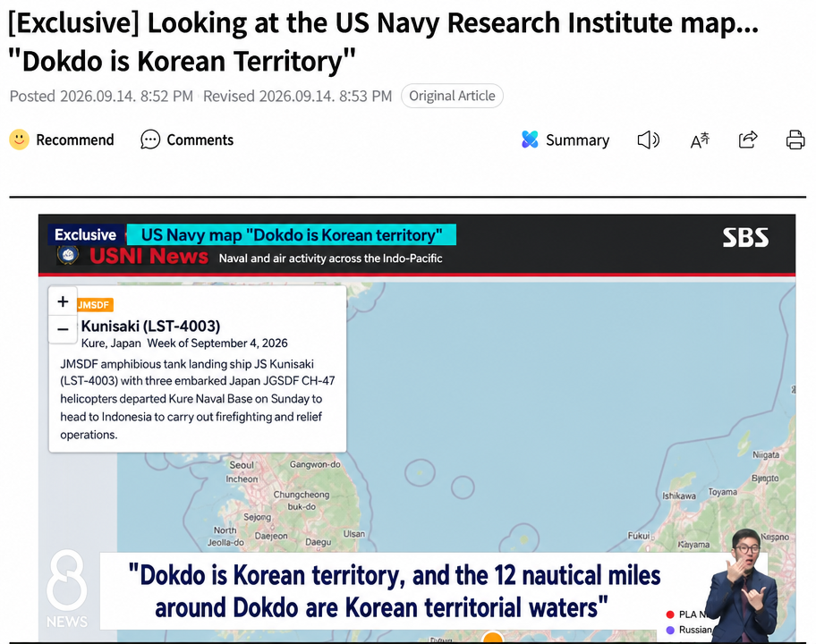Click the orange map marker at bottom
816x644 pixels.
coord(492,637)
